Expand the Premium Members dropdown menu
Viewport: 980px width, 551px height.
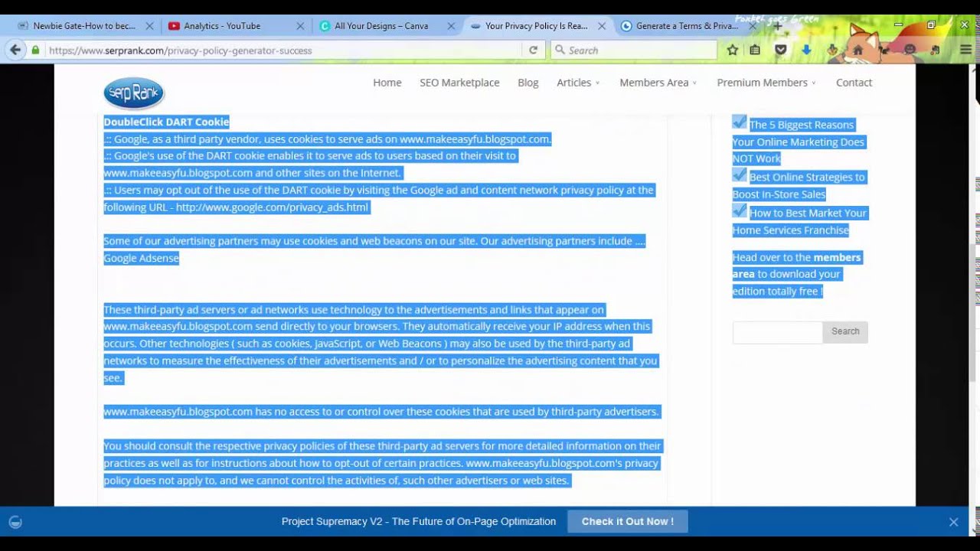click(x=766, y=83)
